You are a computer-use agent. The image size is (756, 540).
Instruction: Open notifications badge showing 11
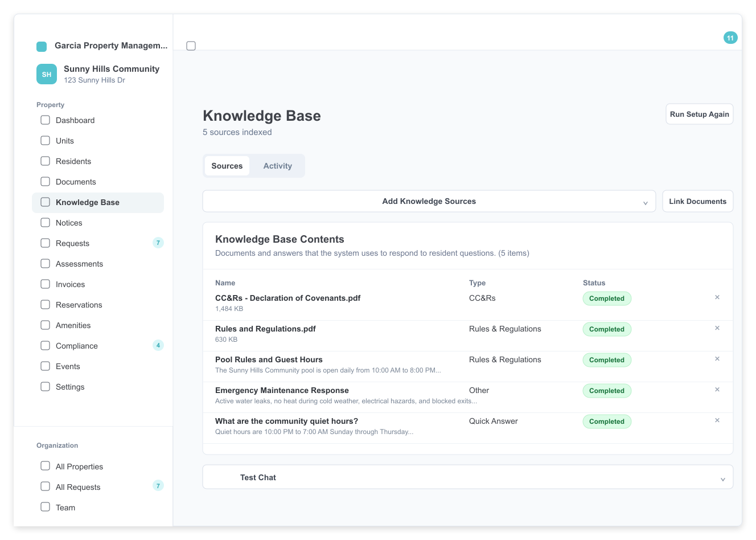[730, 38]
